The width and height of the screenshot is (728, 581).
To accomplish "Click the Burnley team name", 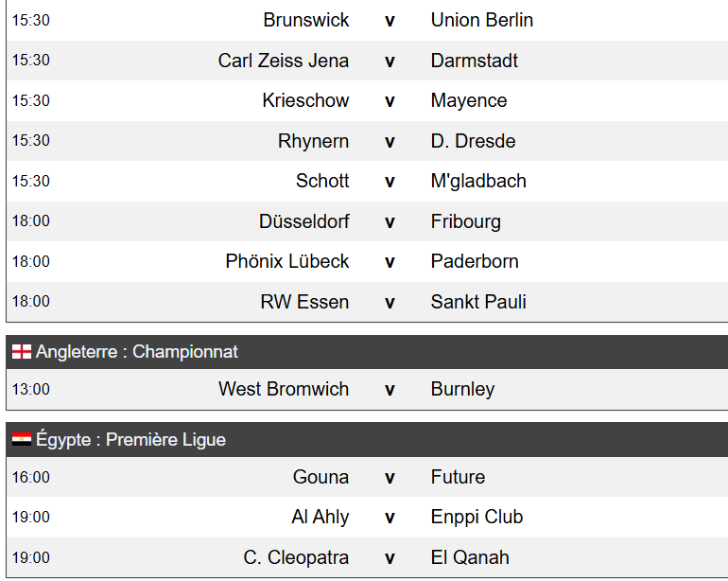I will click(x=463, y=390).
